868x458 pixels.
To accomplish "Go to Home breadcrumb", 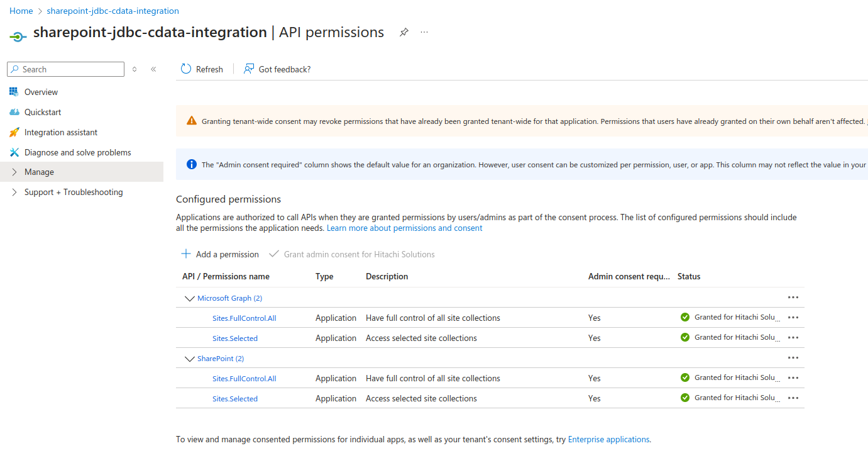I will [21, 11].
